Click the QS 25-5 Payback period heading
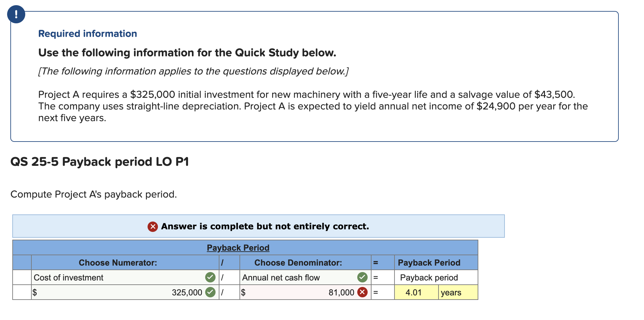This screenshot has width=644, height=320. pos(100,161)
